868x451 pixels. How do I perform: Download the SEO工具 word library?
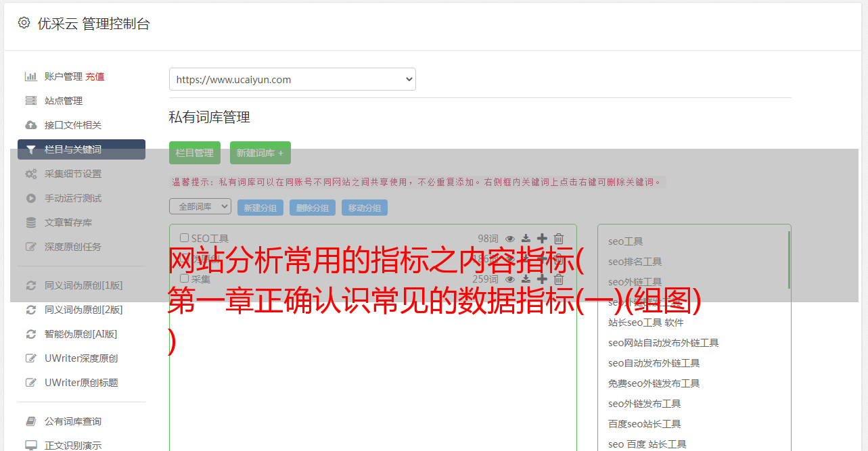(526, 239)
